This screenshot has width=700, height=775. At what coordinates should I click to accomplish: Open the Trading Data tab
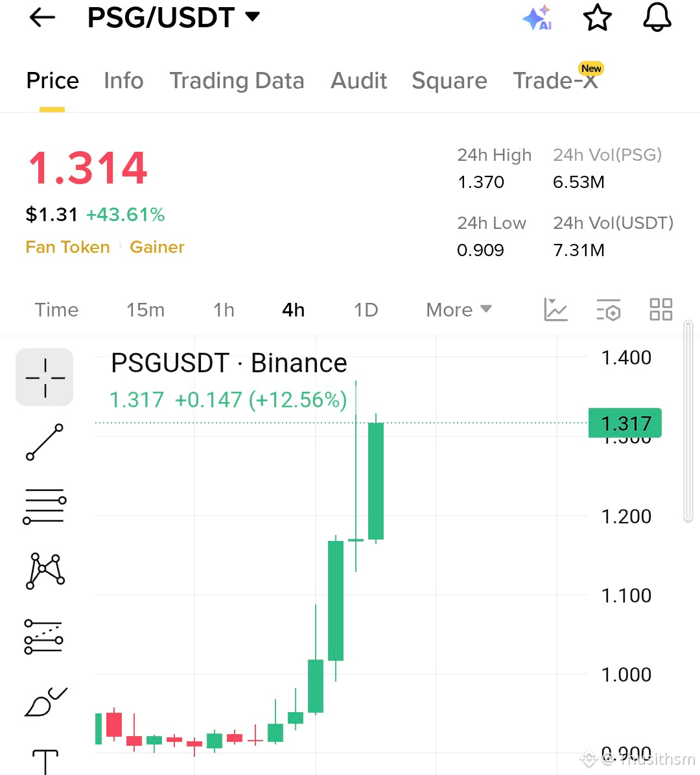pos(237,80)
